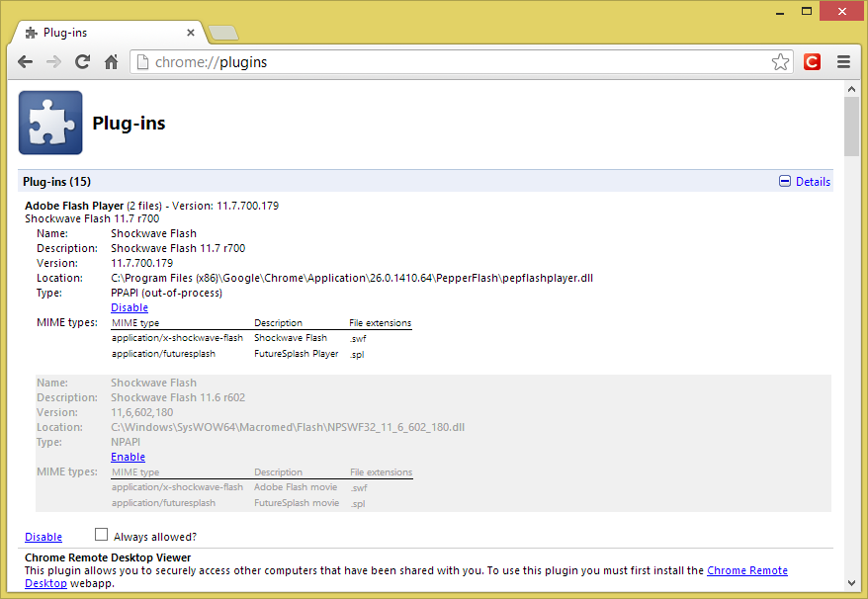
Task: Click the page icon in the address bar
Action: [142, 62]
